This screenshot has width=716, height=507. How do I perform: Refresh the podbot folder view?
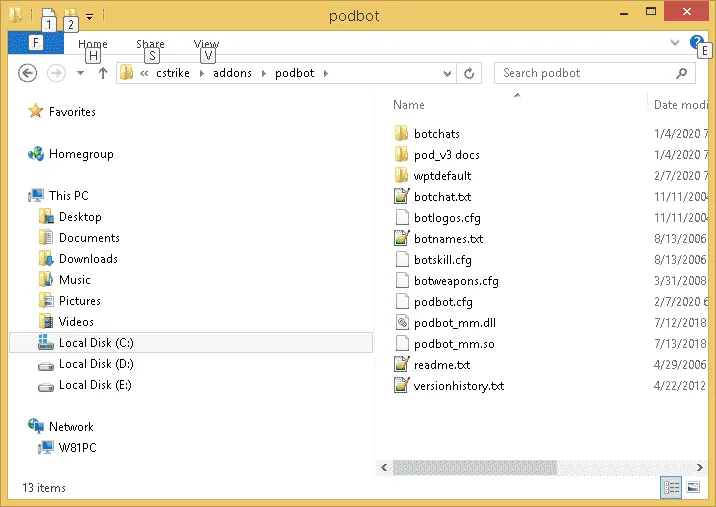469,73
